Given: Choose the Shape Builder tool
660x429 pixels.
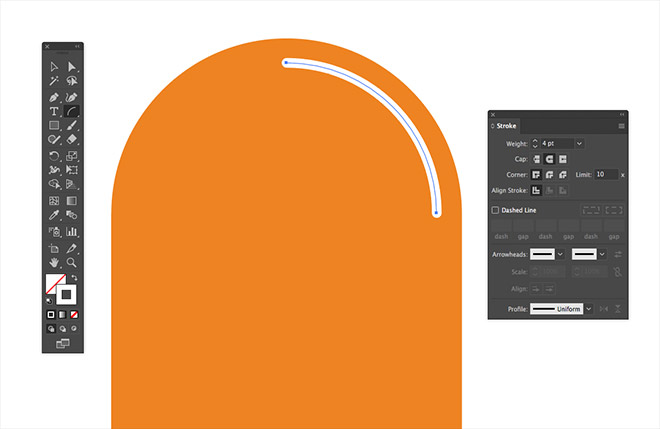Looking at the screenshot, I should pyautogui.click(x=54, y=184).
